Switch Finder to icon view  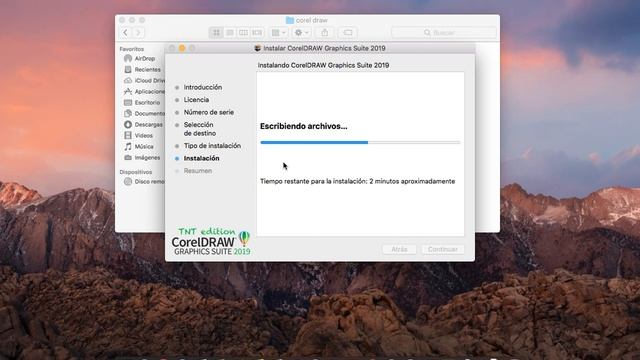pyautogui.click(x=216, y=33)
